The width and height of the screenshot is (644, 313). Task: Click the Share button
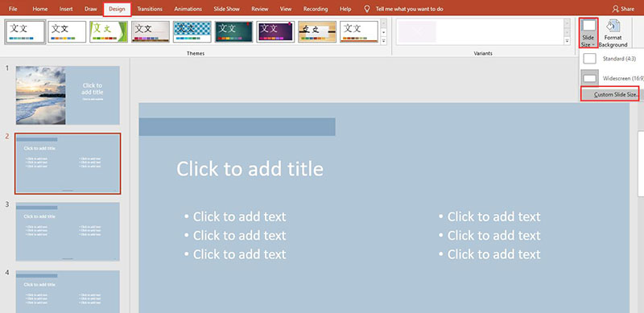pos(623,9)
